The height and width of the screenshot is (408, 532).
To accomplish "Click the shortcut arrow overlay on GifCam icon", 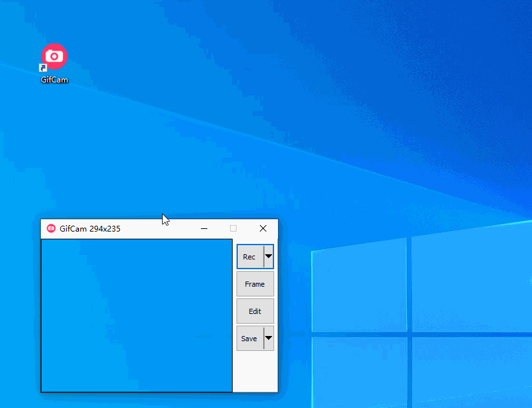I will (x=43, y=68).
